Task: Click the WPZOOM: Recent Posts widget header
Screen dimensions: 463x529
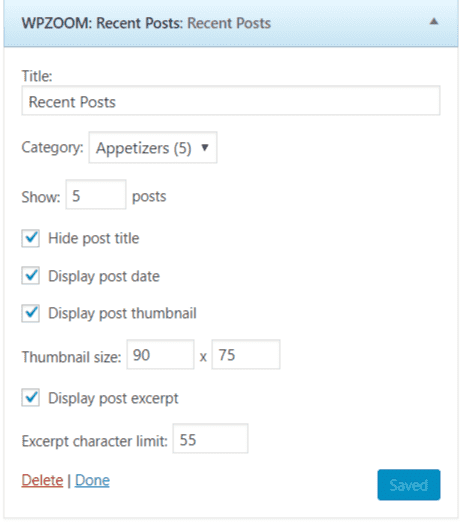Action: [x=231, y=23]
